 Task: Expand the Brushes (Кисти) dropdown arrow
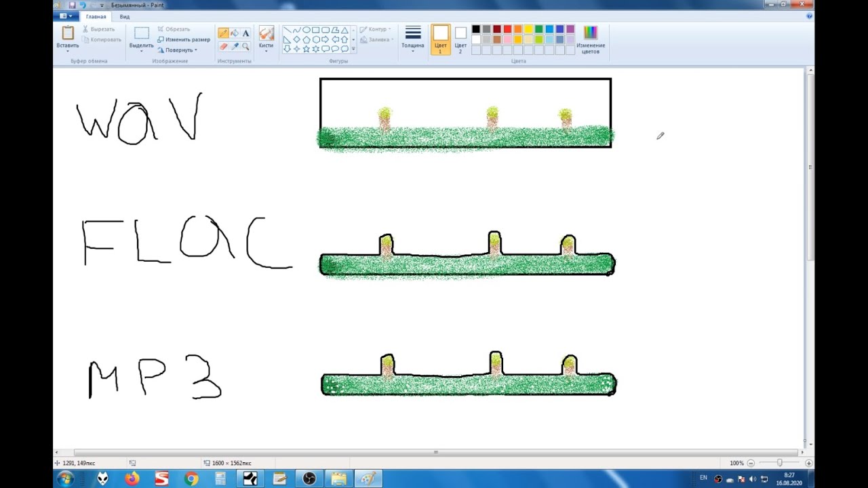tap(266, 50)
